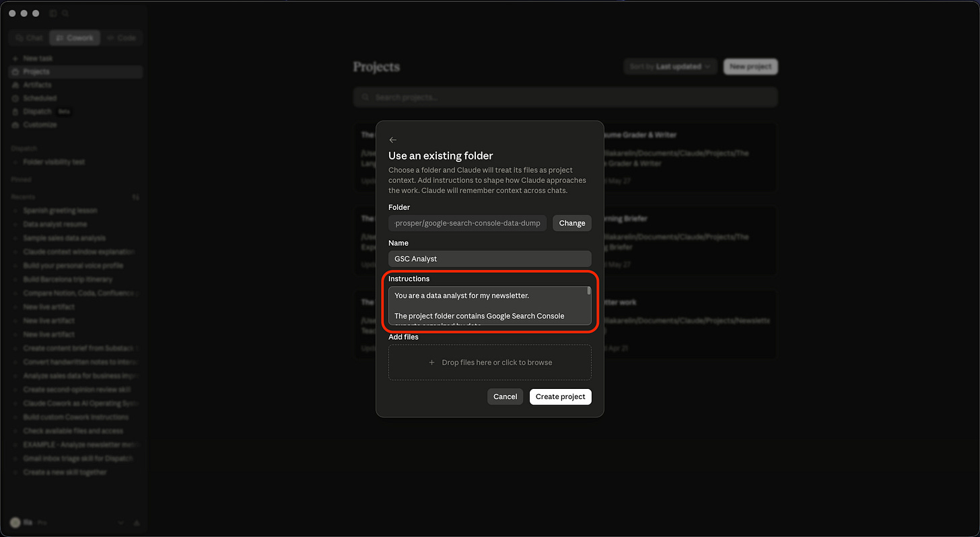The width and height of the screenshot is (980, 537).
Task: Open the Gmail inbox triage skill recent
Action: coord(76,459)
